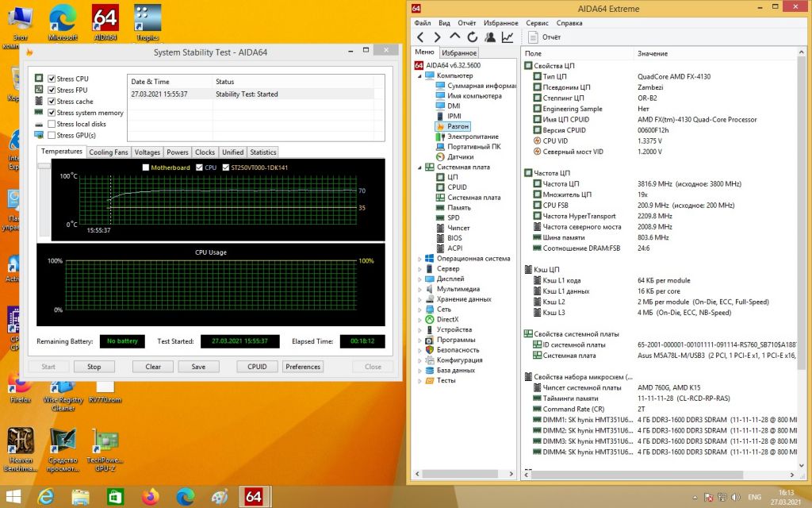Open stability test Preferences
Image resolution: width=812 pixels, height=508 pixels.
pyautogui.click(x=303, y=367)
